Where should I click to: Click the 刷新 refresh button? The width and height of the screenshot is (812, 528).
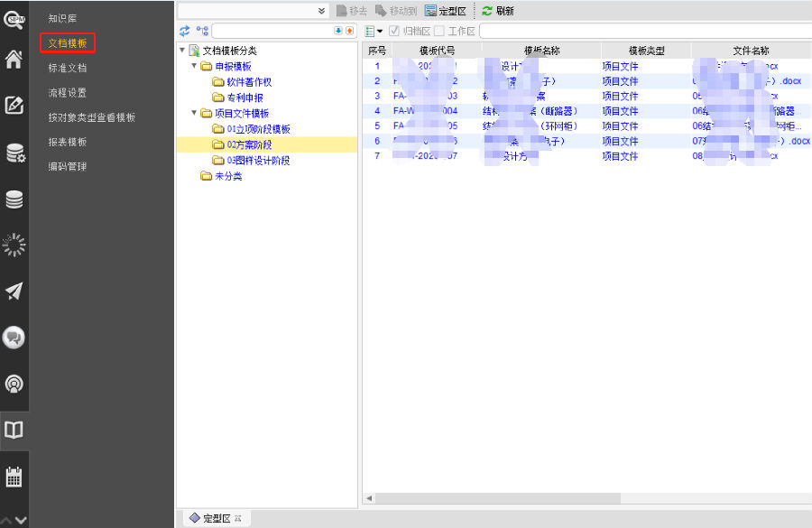coord(497,11)
